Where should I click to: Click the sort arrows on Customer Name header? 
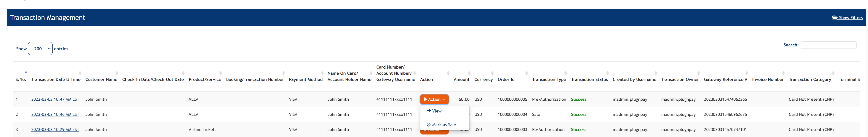tap(116, 73)
